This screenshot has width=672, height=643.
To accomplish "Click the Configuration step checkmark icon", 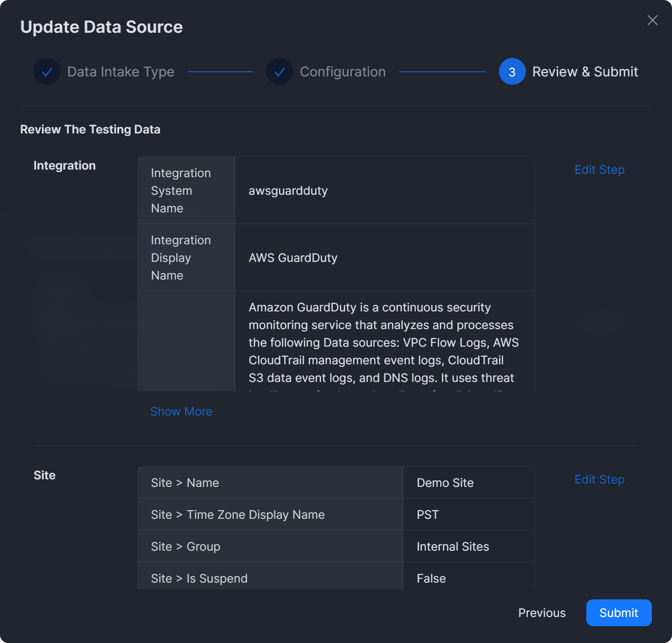I will 280,72.
